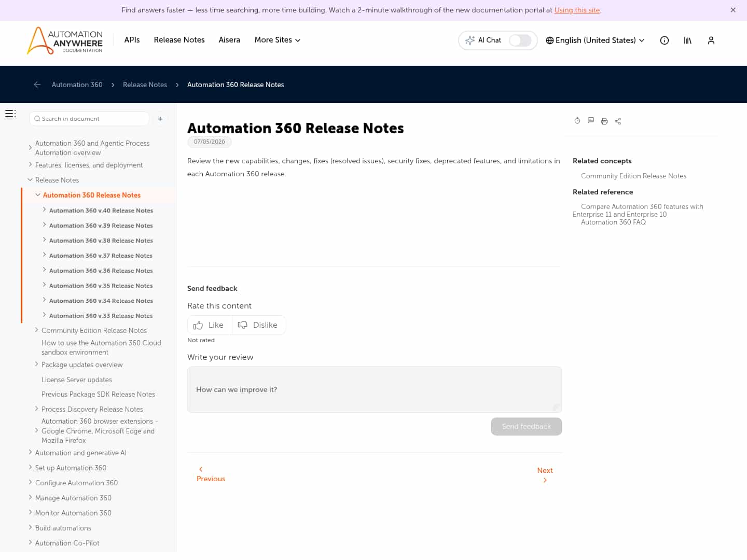
Task: Click the Automation Anywhere logo
Action: pos(65,40)
